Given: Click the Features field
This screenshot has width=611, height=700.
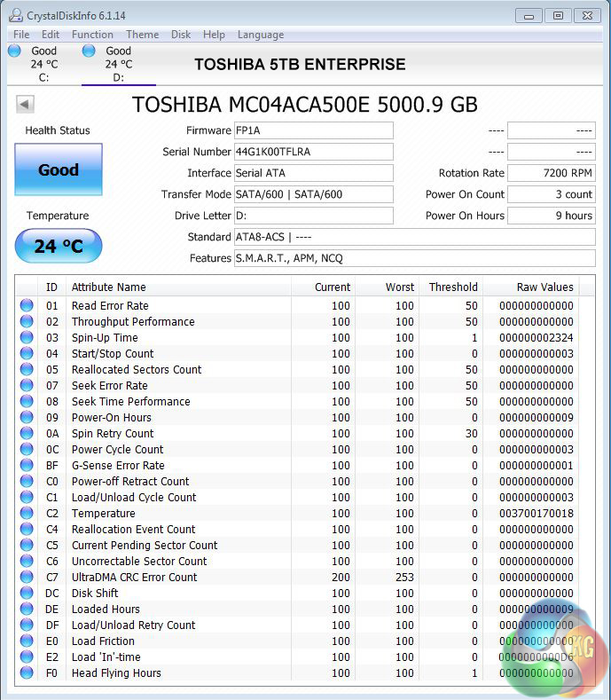Looking at the screenshot, I should click(415, 258).
